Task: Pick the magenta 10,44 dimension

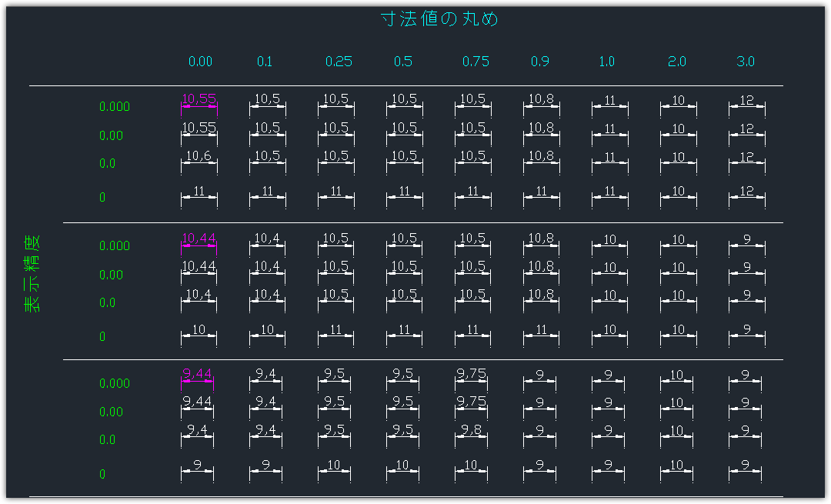Action: pos(199,239)
